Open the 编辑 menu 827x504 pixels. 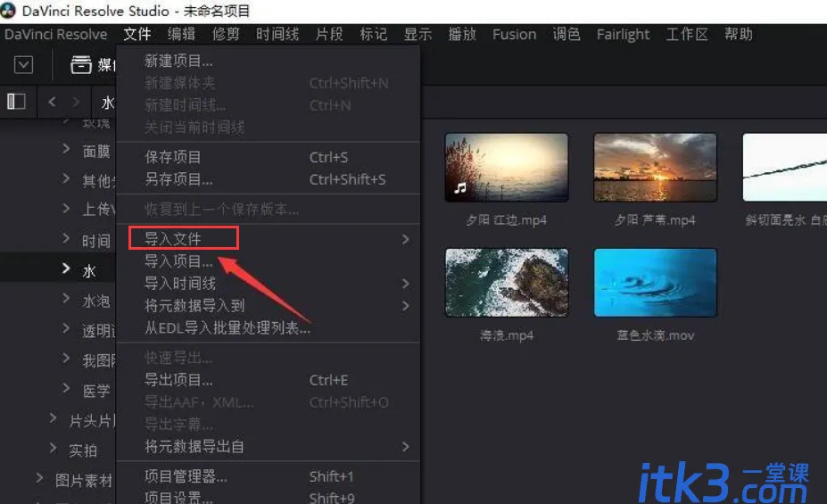pos(181,34)
